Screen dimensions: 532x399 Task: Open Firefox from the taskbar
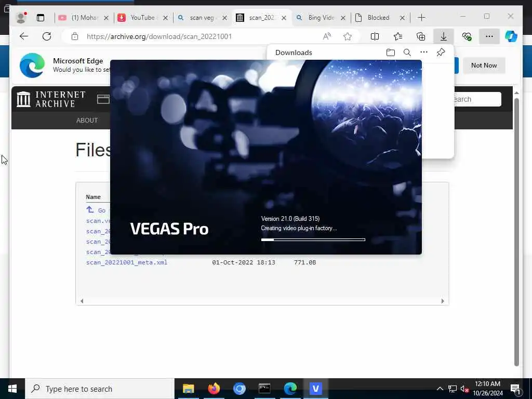(x=214, y=389)
